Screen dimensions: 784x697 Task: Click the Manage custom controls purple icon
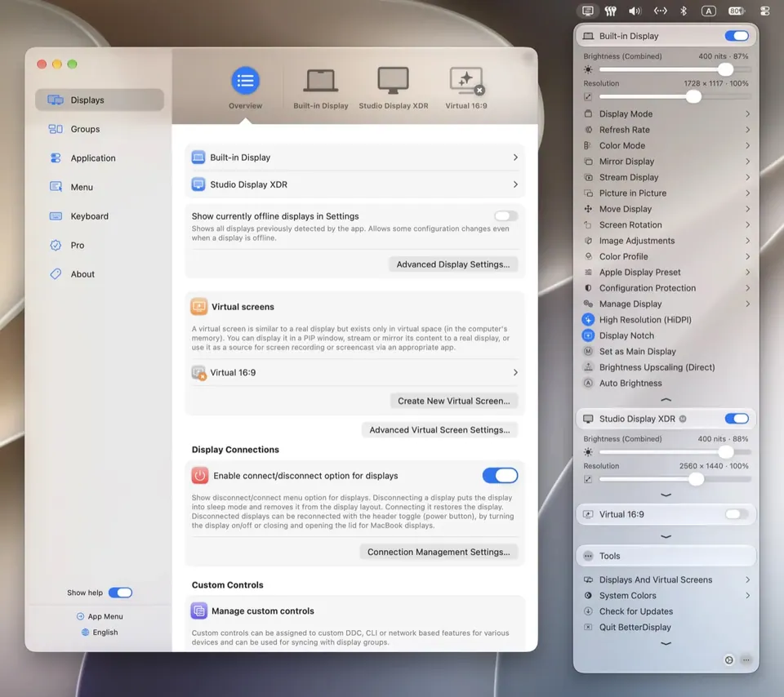[199, 610]
